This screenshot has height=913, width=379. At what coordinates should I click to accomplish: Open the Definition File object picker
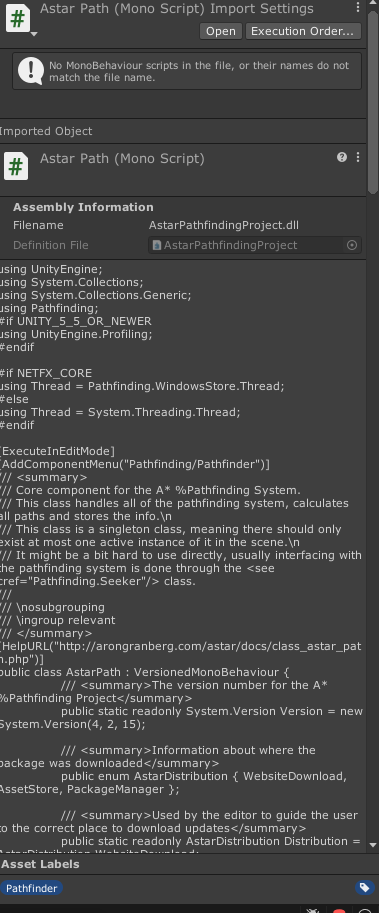352,245
